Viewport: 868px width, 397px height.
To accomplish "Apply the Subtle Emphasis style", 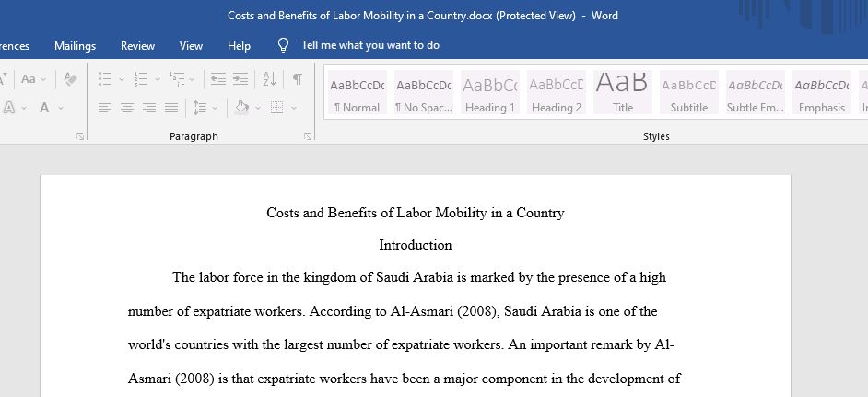I will click(x=756, y=92).
